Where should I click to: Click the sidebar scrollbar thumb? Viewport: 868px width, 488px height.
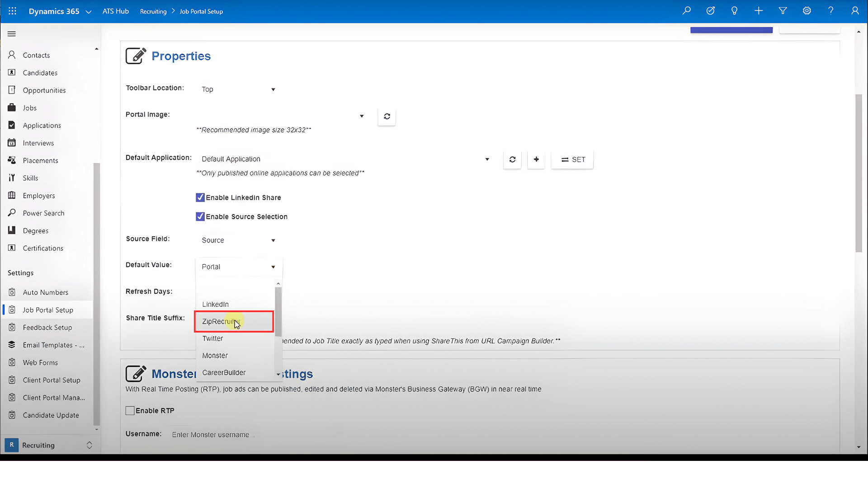click(x=96, y=294)
